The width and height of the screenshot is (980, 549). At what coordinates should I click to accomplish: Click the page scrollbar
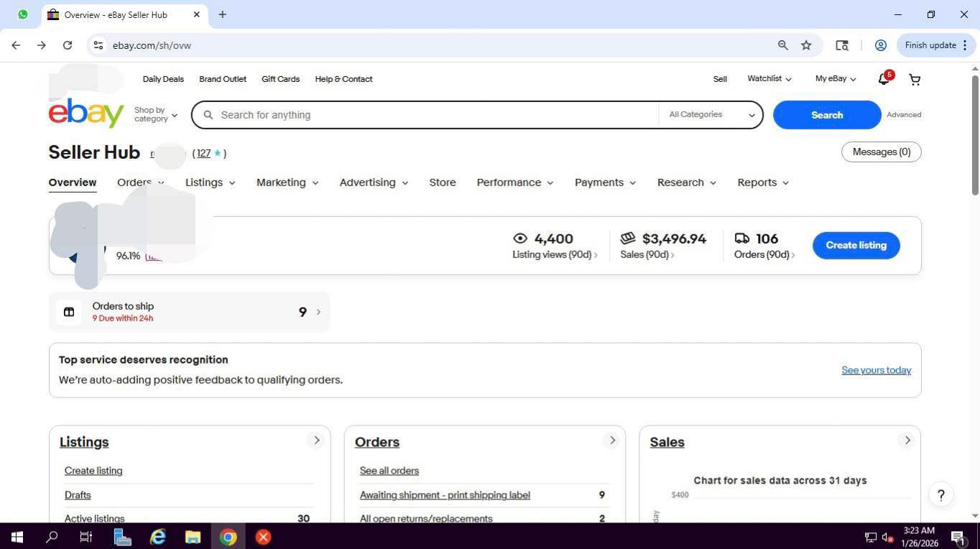coord(975,129)
